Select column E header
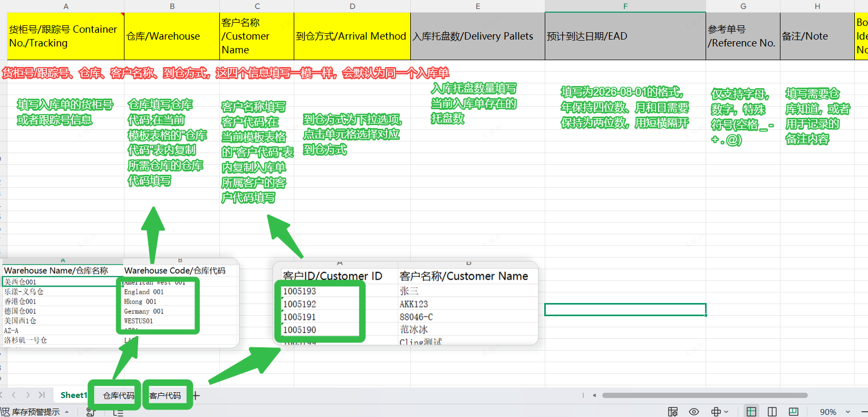 click(478, 6)
